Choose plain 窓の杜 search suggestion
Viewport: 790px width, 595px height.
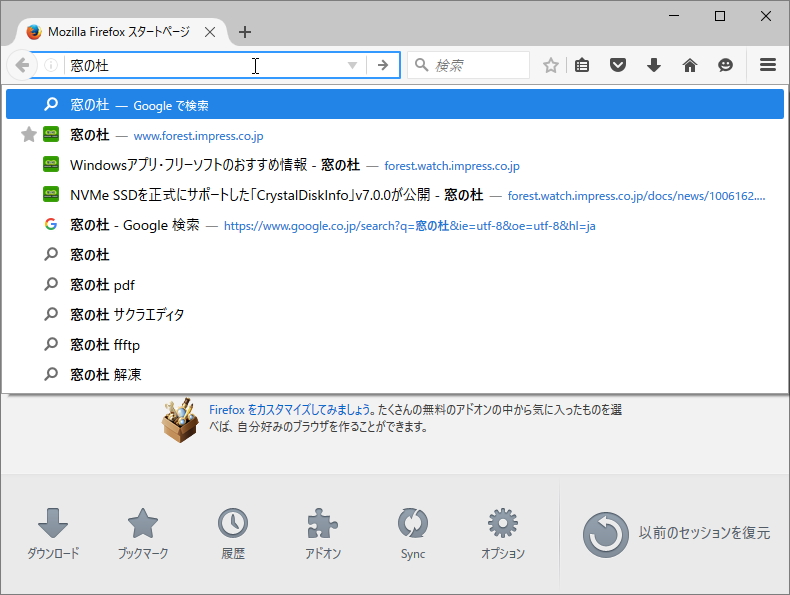395,254
